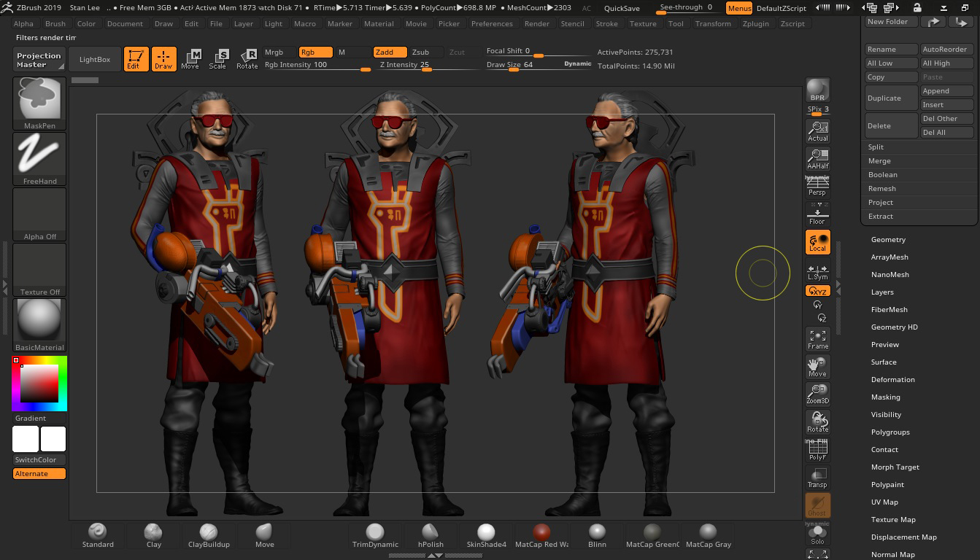Select the ClayBuildup brush
Screen dimensions: 980x560
coord(209,535)
